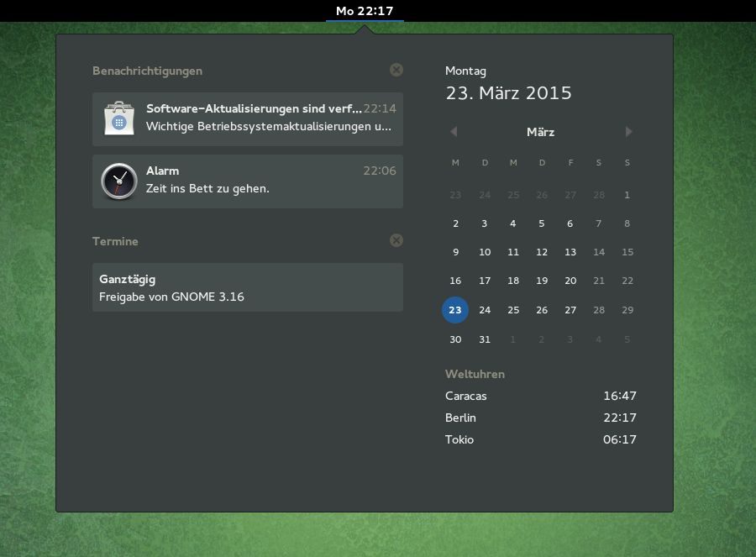Viewport: 756px width, 557px height.
Task: Select March 24 in the calendar
Action: [x=485, y=310]
